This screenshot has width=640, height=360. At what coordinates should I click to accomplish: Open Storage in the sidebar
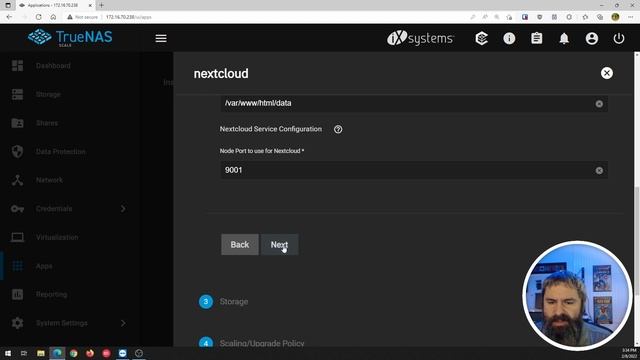click(48, 94)
